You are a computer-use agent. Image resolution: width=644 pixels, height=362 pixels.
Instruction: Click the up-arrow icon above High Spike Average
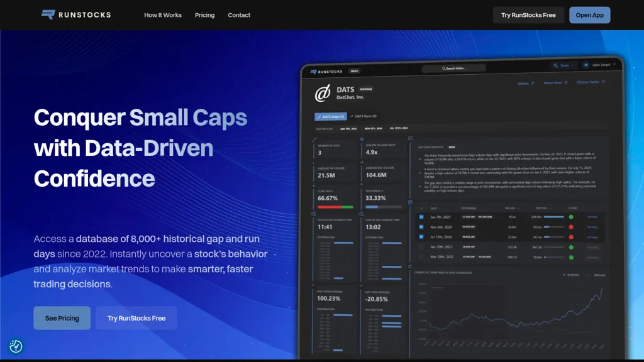(x=313, y=285)
